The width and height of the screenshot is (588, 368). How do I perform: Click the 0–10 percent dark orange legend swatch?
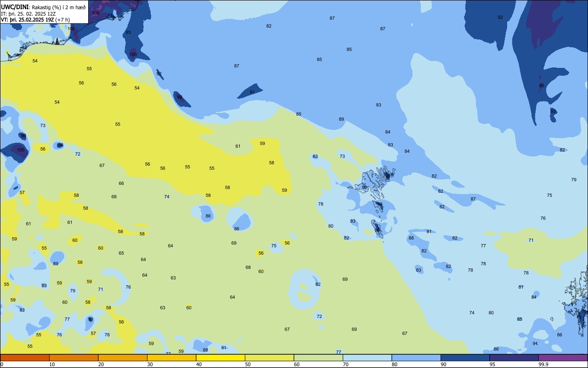(x=25, y=357)
